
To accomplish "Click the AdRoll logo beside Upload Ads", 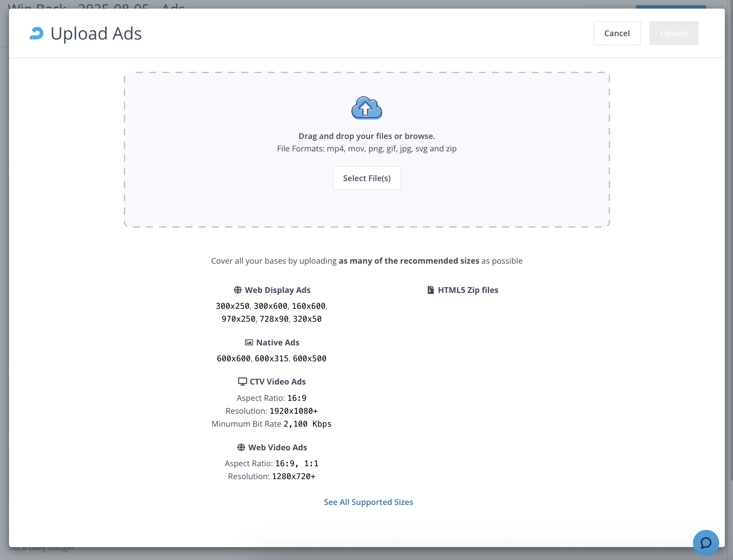I will (37, 34).
